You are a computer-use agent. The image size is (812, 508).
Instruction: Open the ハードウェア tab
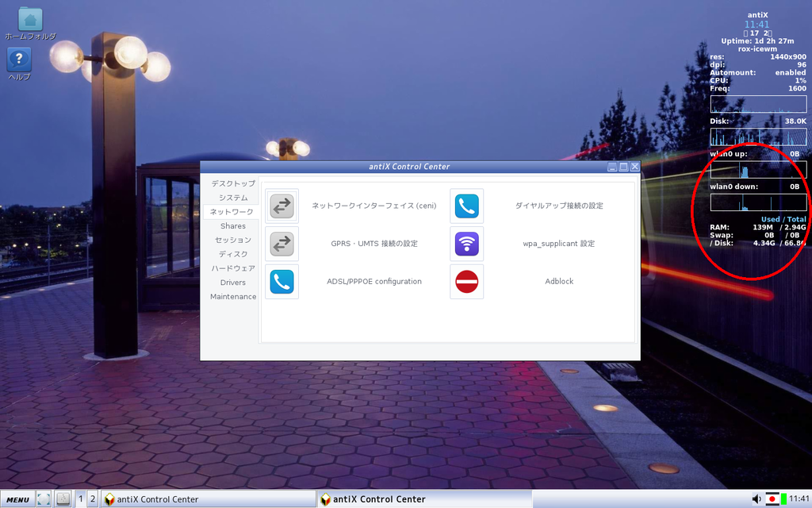tap(233, 268)
